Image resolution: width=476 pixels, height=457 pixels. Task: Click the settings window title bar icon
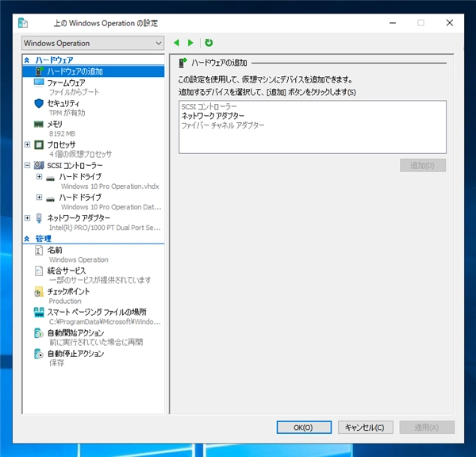(x=23, y=23)
